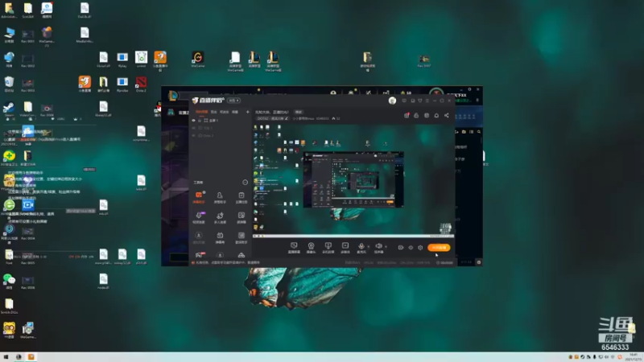This screenshot has width=644, height=362.
Task: Open settings gear next to start streaming button
Action: [420, 248]
